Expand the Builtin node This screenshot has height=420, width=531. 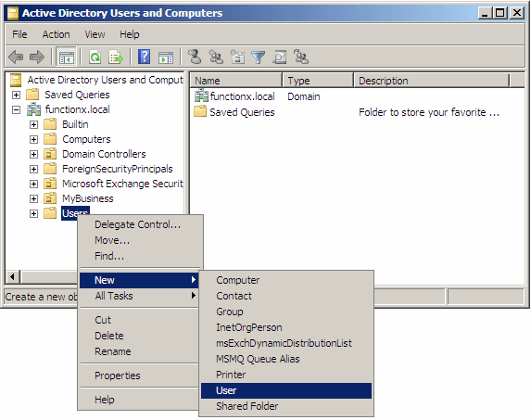point(33,124)
